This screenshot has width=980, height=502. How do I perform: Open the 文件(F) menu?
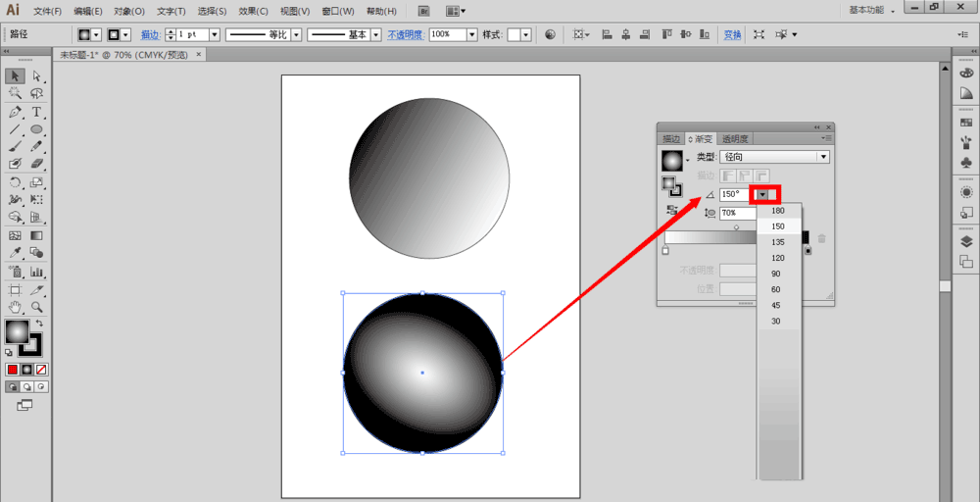click(x=47, y=11)
